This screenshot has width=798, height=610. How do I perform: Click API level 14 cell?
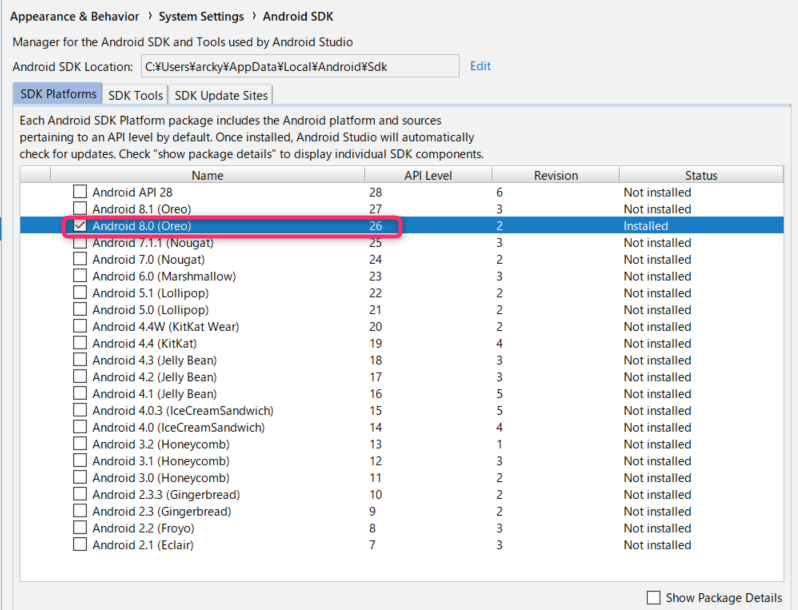click(376, 427)
